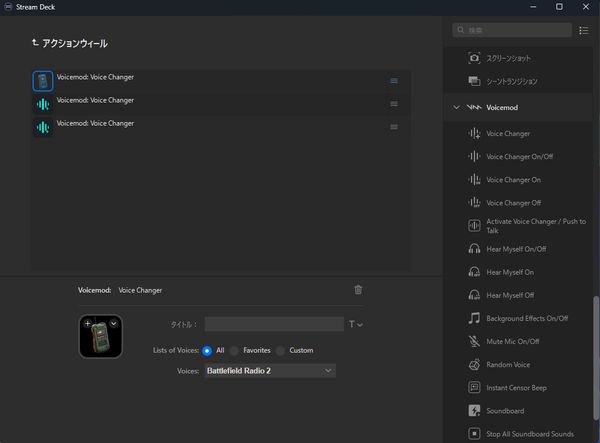Grab the second row's reorder handle
This screenshot has height=443, width=600.
coord(394,104)
